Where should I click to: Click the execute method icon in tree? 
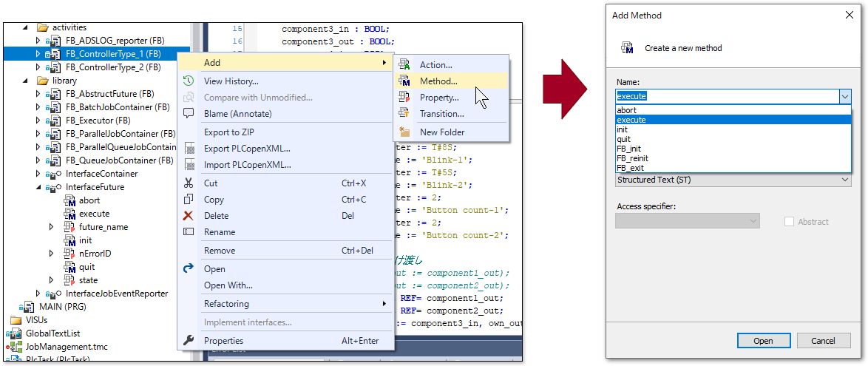click(69, 214)
